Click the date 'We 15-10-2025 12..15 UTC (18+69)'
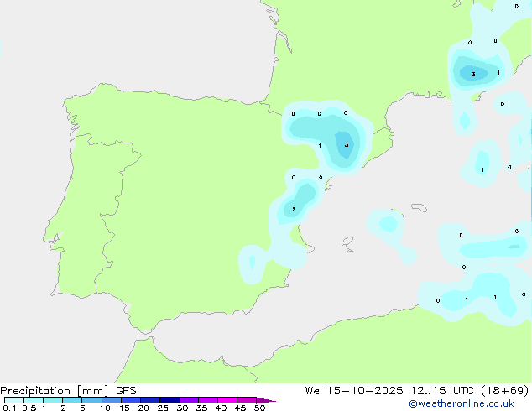This screenshot has width=532, height=411. pyautogui.click(x=417, y=391)
